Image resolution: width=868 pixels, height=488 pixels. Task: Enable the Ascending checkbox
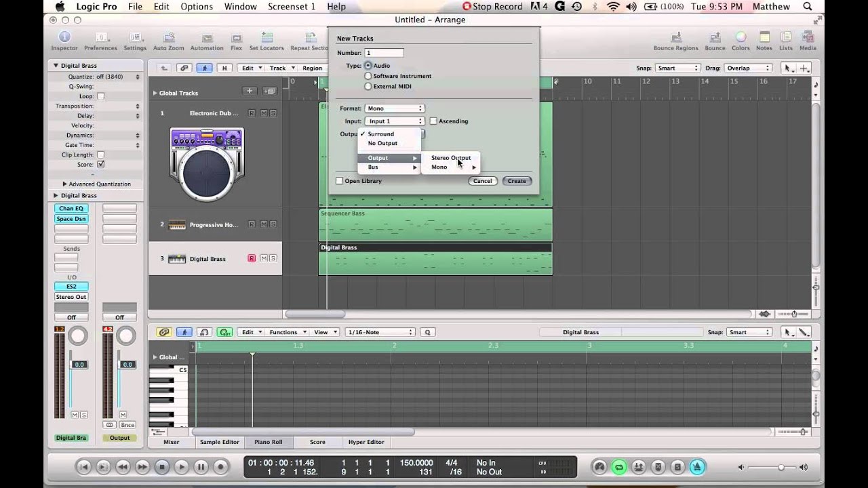(x=433, y=121)
